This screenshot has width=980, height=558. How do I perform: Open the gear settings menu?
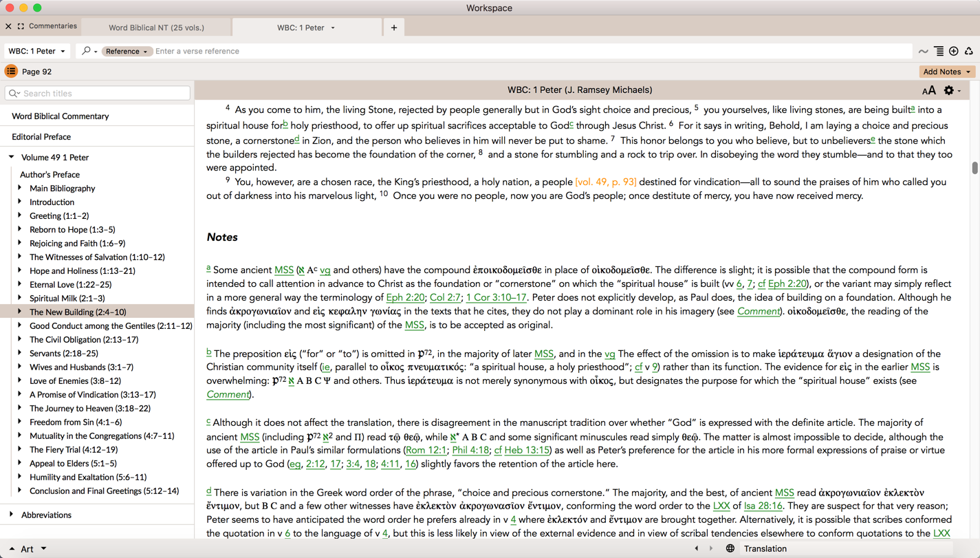coord(952,90)
